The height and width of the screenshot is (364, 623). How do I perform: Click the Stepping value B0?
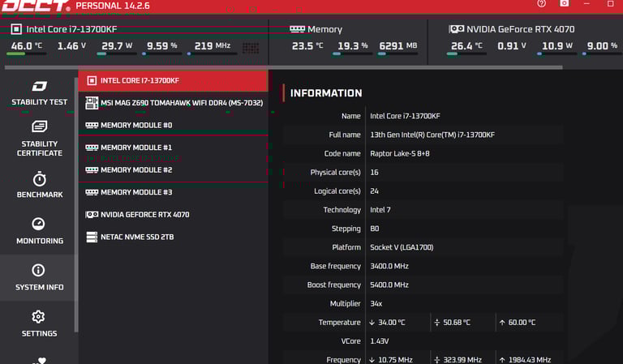point(374,229)
